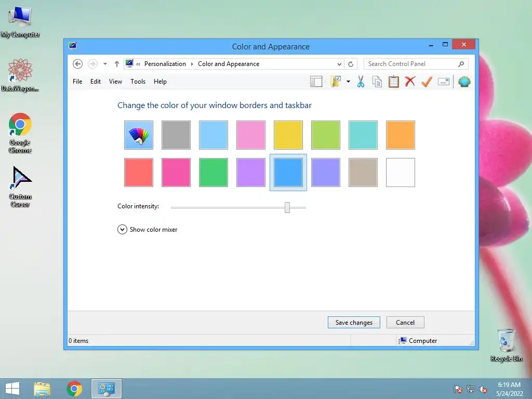
Task: Select the light blue swatch in top row
Action: pyautogui.click(x=214, y=135)
